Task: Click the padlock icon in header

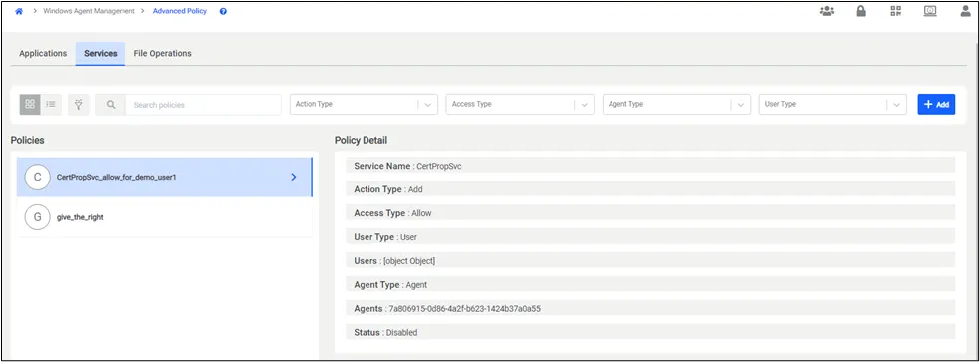Action: [x=861, y=11]
